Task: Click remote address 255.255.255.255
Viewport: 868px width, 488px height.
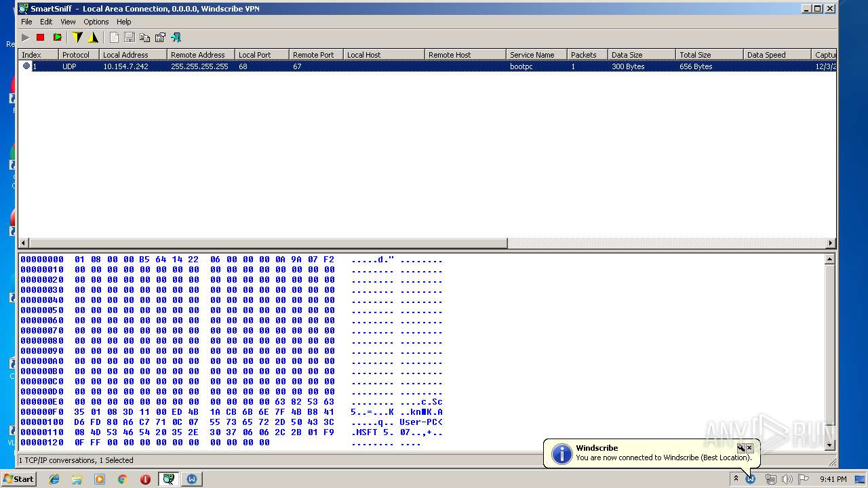Action: coord(199,66)
